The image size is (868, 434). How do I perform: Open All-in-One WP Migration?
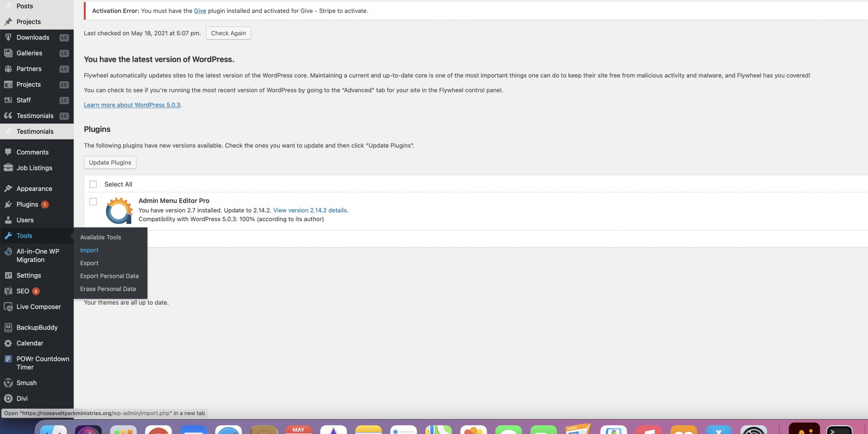coord(37,256)
